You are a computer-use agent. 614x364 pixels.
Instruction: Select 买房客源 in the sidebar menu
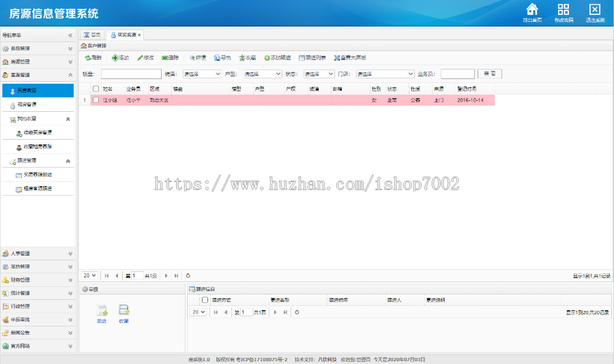coord(38,91)
